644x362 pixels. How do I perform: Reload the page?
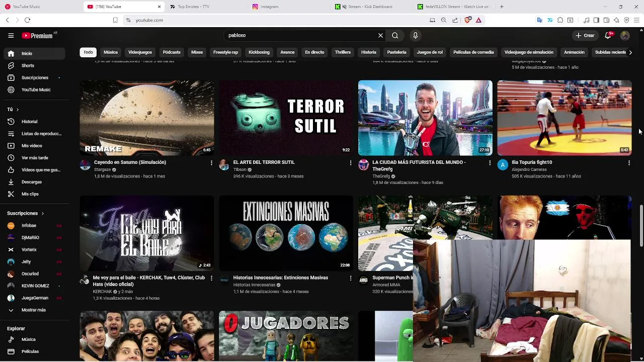27,20
